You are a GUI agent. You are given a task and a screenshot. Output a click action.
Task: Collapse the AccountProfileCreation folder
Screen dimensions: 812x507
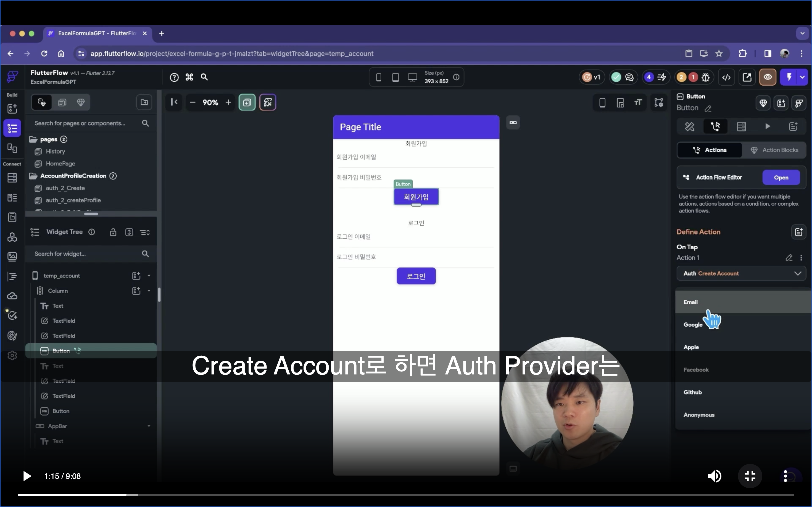pos(33,176)
